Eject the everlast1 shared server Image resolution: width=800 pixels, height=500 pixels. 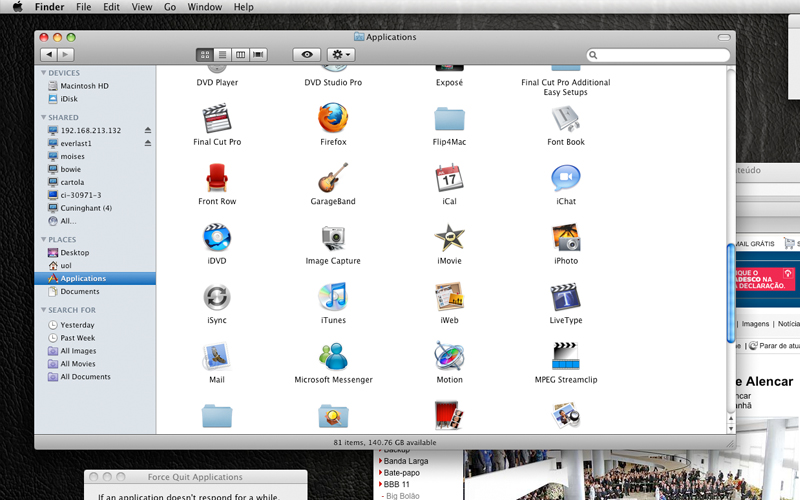147,143
